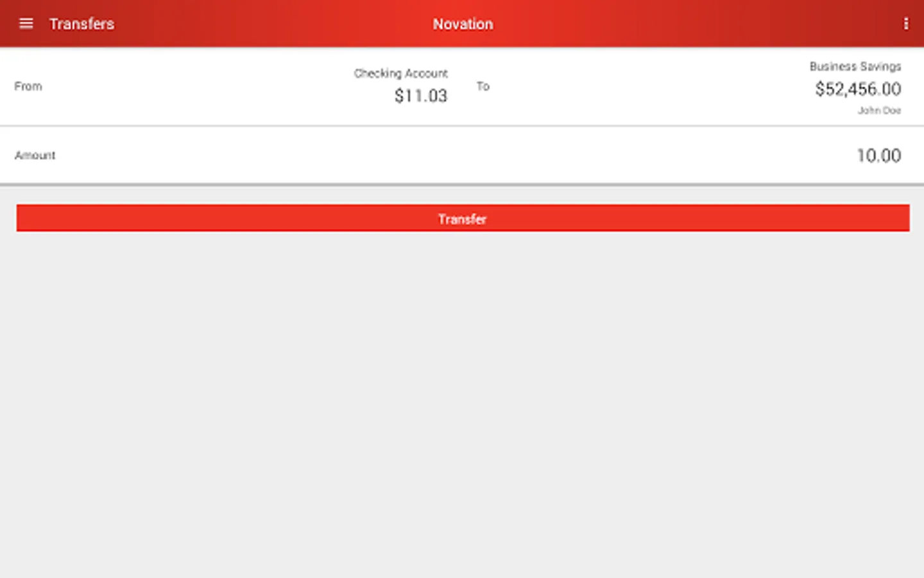924x578 pixels.
Task: Click the Amount label
Action: coord(35,155)
